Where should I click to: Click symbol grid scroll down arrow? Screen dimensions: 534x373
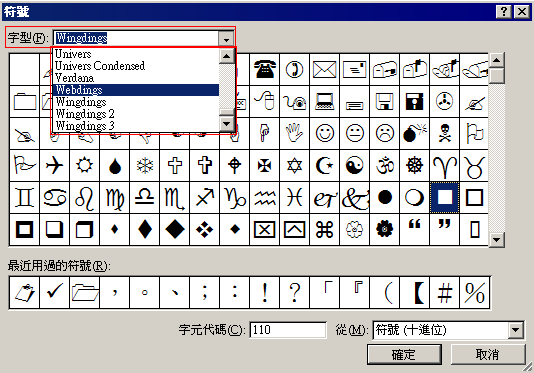click(497, 239)
